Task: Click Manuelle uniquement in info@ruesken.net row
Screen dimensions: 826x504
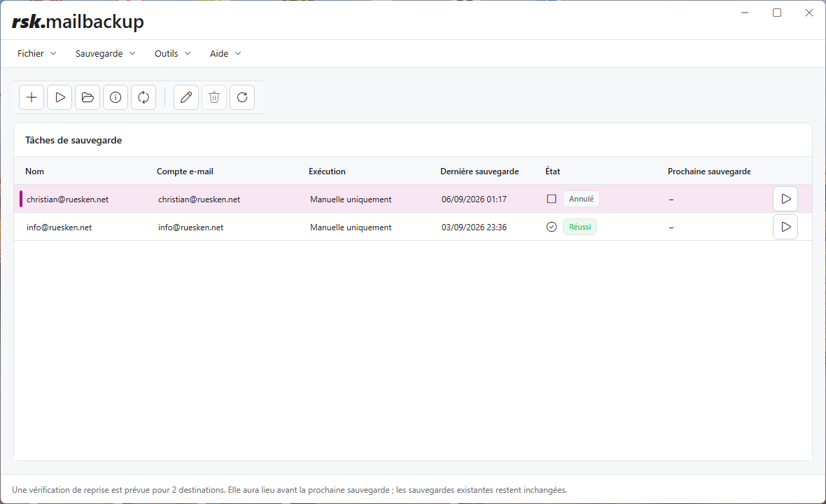Action: 351,227
